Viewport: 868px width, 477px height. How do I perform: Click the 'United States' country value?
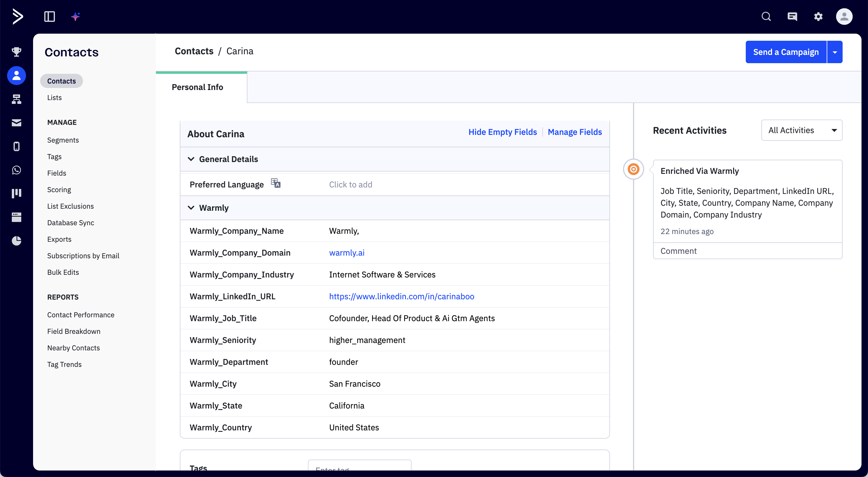click(x=354, y=427)
